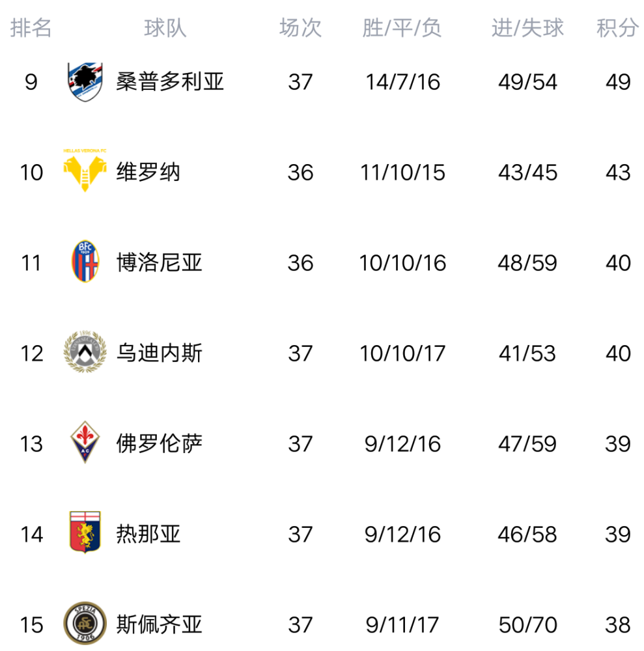Click the Sampdoria club crest icon
This screenshot has width=644, height=651.
coord(85,82)
